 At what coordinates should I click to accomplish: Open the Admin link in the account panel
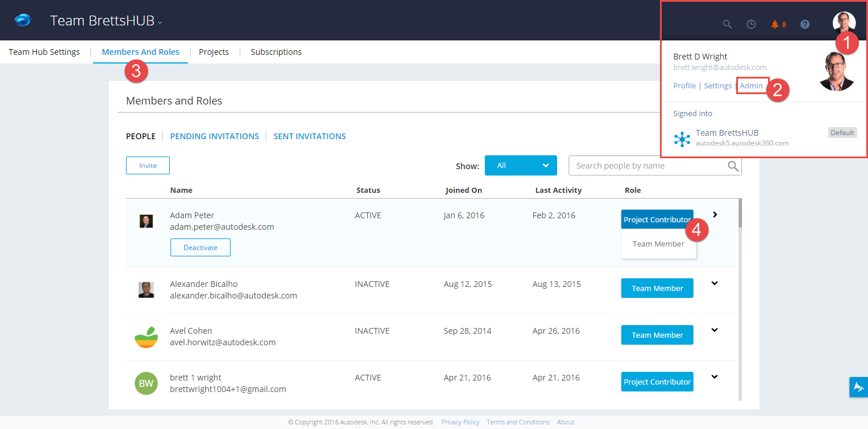pos(752,85)
